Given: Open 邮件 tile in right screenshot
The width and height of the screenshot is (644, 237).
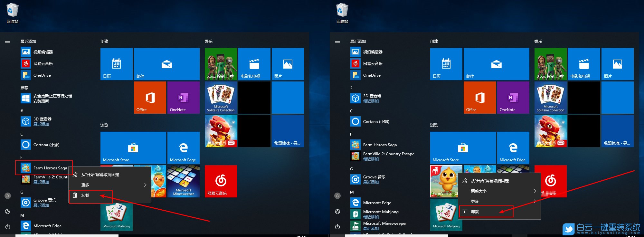Looking at the screenshot, I should pos(497,64).
